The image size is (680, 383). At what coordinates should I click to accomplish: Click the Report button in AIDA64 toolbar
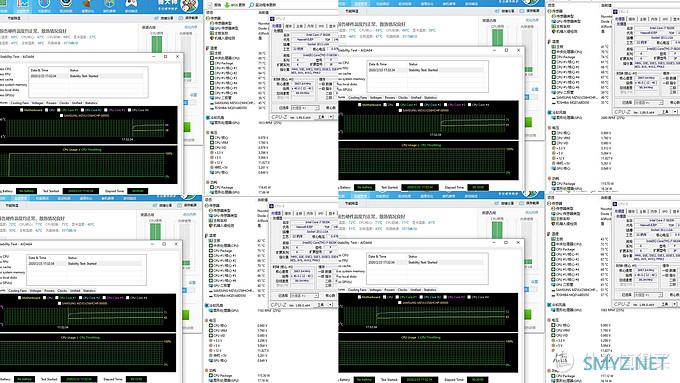pyautogui.click(x=215, y=5)
